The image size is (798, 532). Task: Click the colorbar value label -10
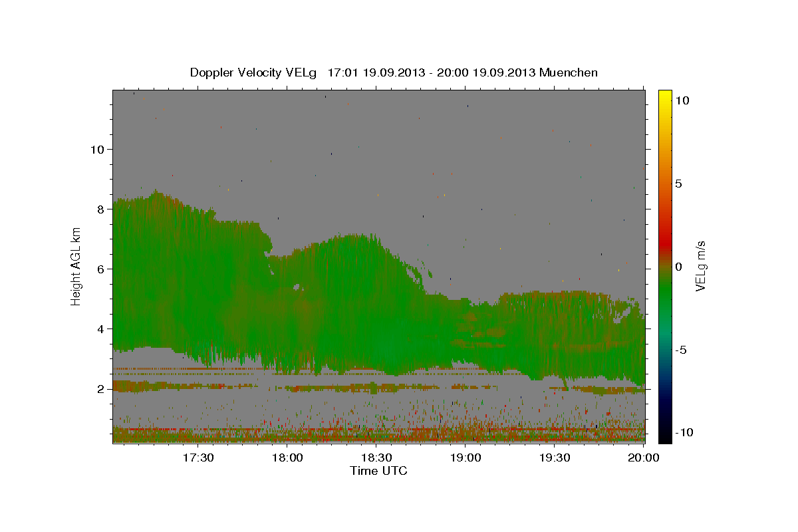(684, 432)
